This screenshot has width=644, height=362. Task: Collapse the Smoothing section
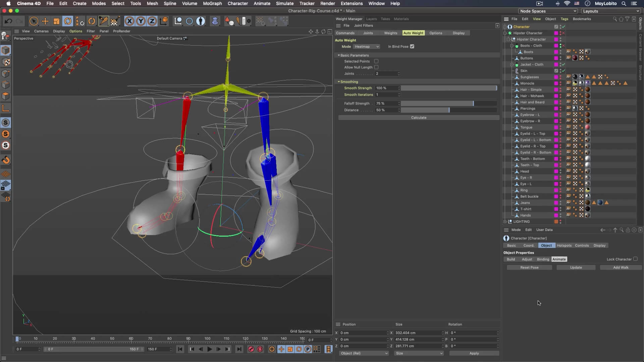pyautogui.click(x=339, y=81)
